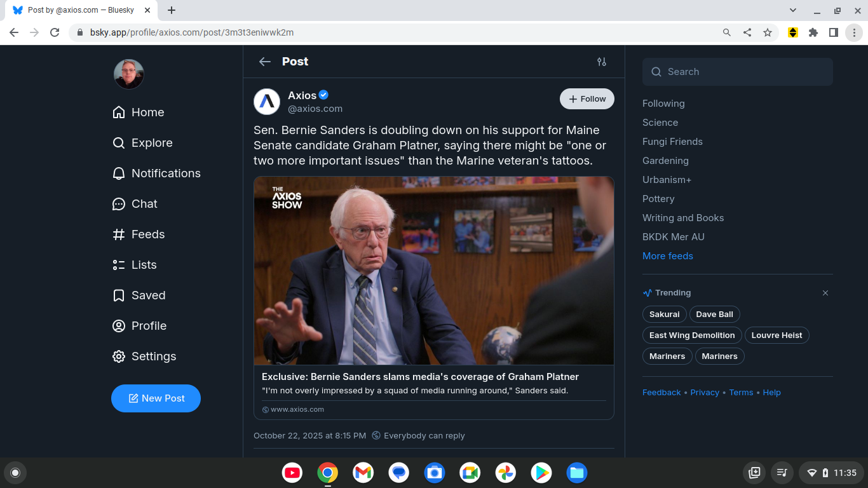Select the Urbanism+ feed
The image size is (868, 488).
point(667,180)
